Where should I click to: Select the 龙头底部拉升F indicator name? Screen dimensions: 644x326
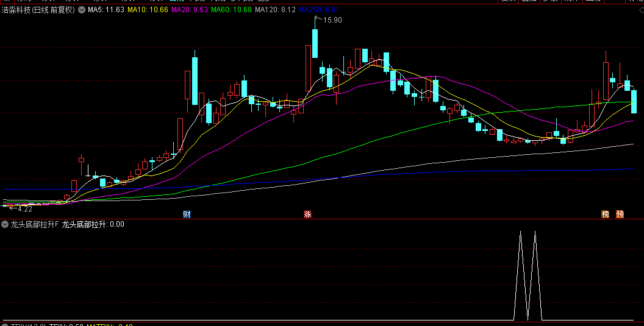pyautogui.click(x=35, y=225)
